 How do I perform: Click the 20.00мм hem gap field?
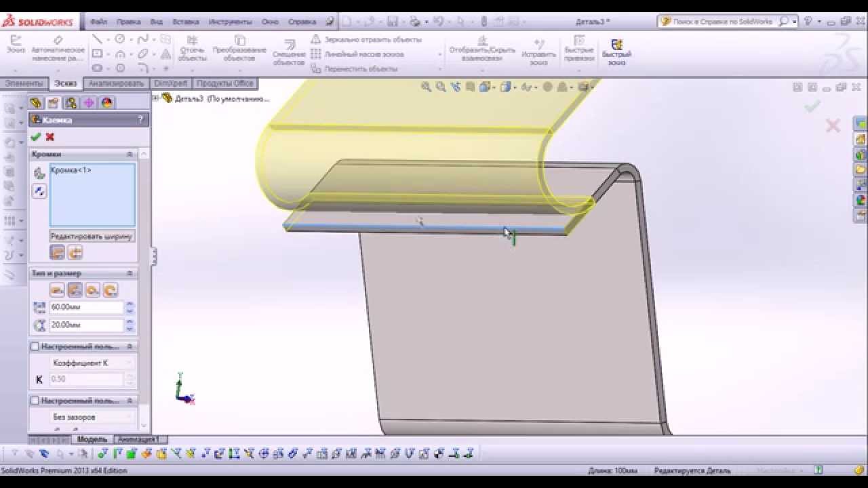[x=87, y=325]
